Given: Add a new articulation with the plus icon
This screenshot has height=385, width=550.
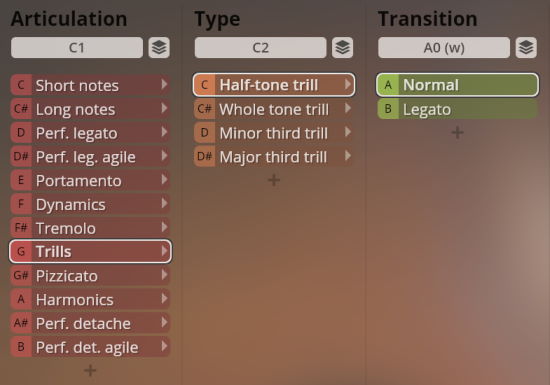Looking at the screenshot, I should 90,370.
